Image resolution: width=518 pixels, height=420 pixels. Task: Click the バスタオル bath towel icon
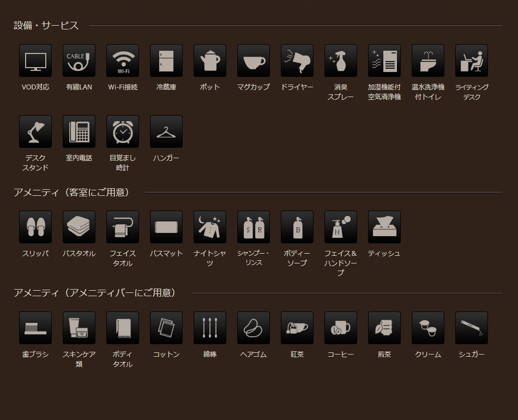click(79, 227)
